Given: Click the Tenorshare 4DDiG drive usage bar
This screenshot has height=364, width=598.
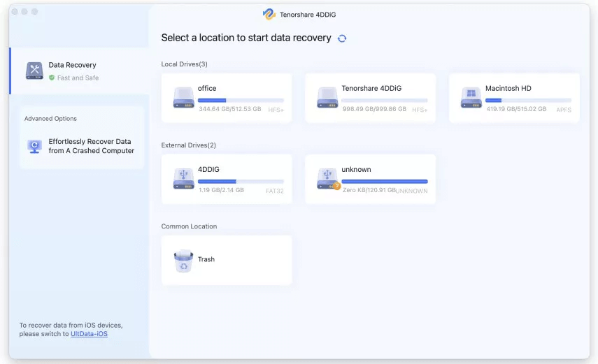Looking at the screenshot, I should 385,100.
